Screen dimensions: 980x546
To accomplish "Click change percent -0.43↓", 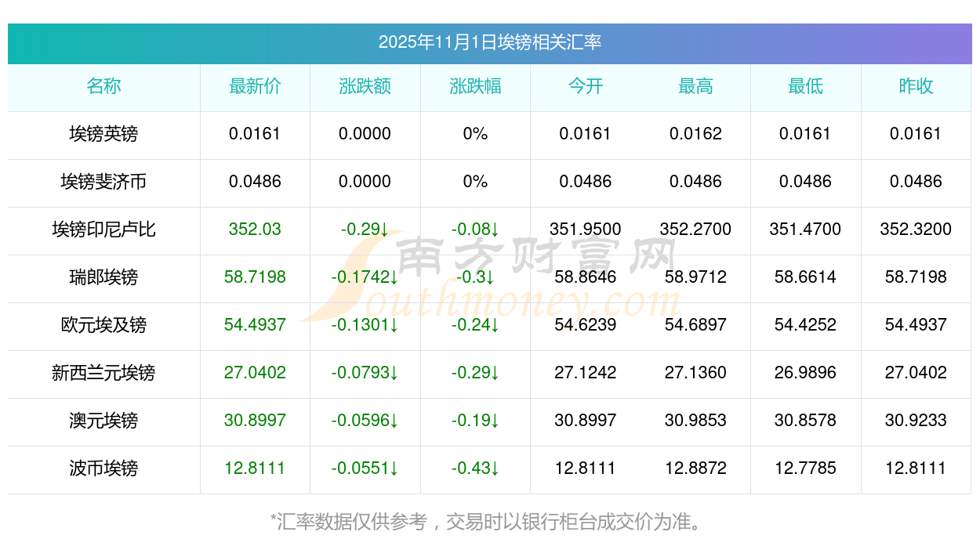I will 475,468.
